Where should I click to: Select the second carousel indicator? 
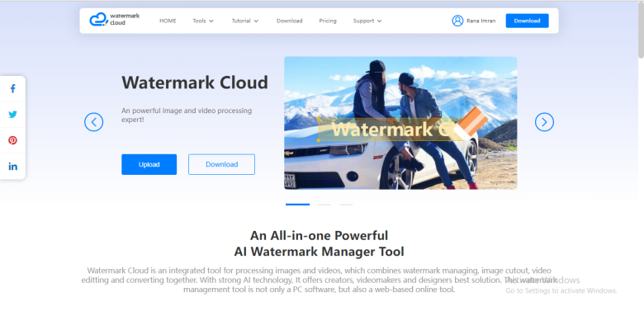324,205
